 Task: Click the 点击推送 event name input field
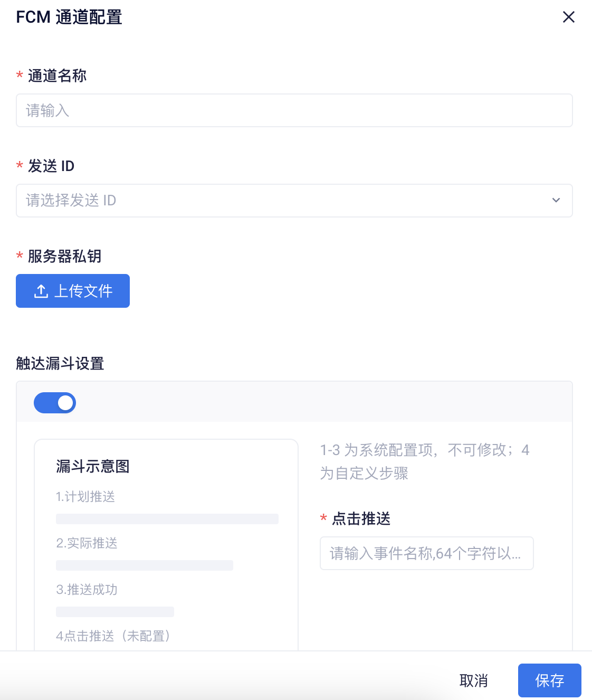(x=426, y=553)
